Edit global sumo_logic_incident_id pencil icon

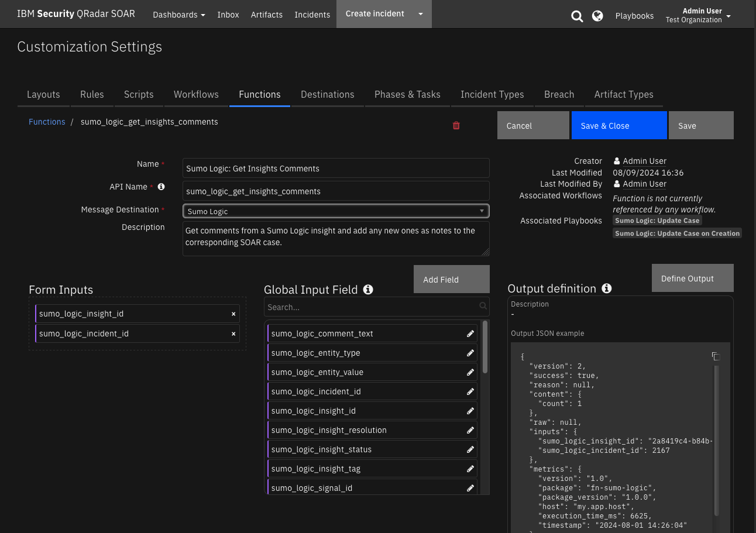(x=470, y=391)
